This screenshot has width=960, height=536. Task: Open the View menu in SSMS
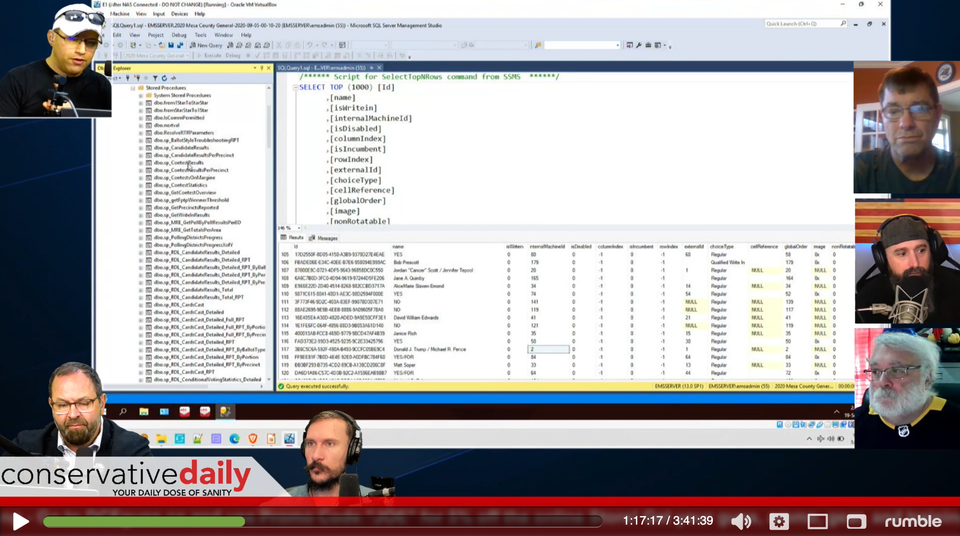point(134,35)
